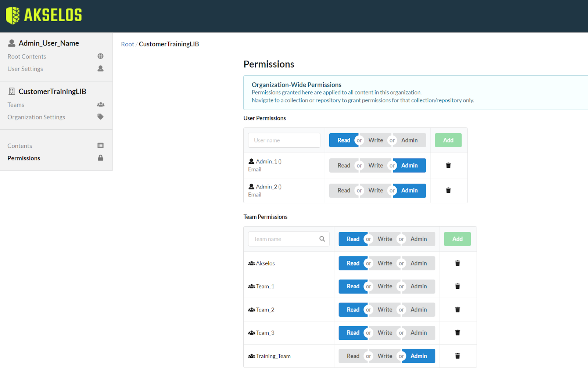The width and height of the screenshot is (588, 371).
Task: Grant Write permission to Admin_1
Action: pyautogui.click(x=376, y=165)
